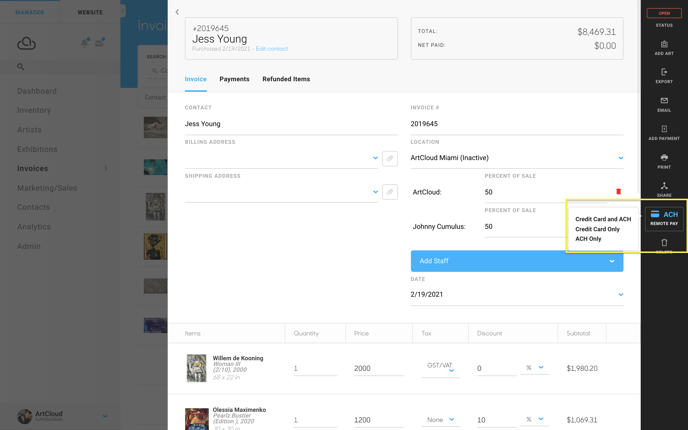
Task: Expand the Invoices sidebar submenu arrow
Action: [106, 168]
